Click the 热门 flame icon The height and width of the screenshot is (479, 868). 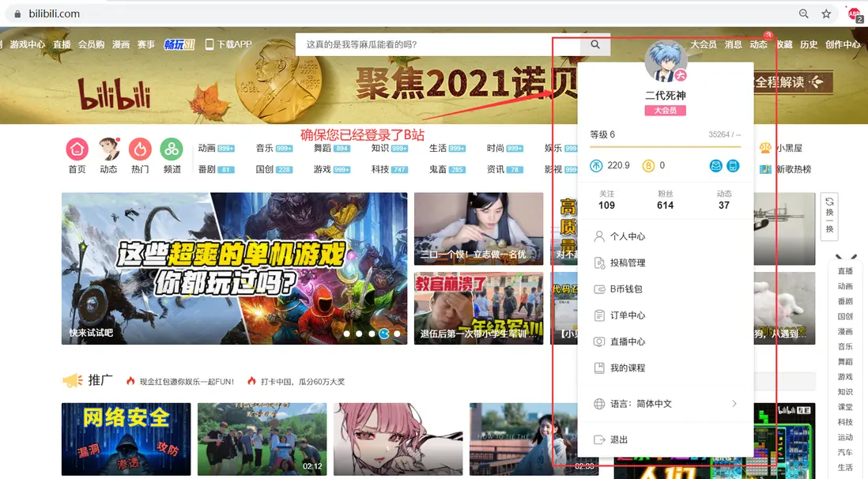click(x=140, y=150)
